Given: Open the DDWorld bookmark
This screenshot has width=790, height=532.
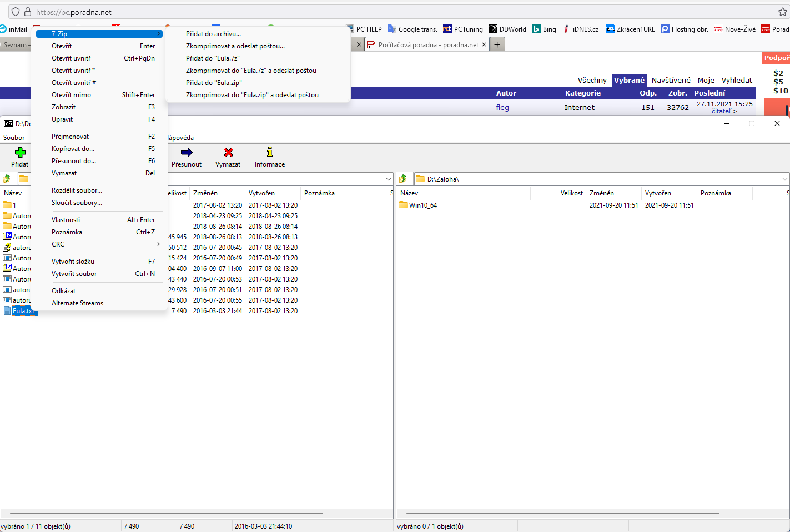Looking at the screenshot, I should (x=507, y=29).
